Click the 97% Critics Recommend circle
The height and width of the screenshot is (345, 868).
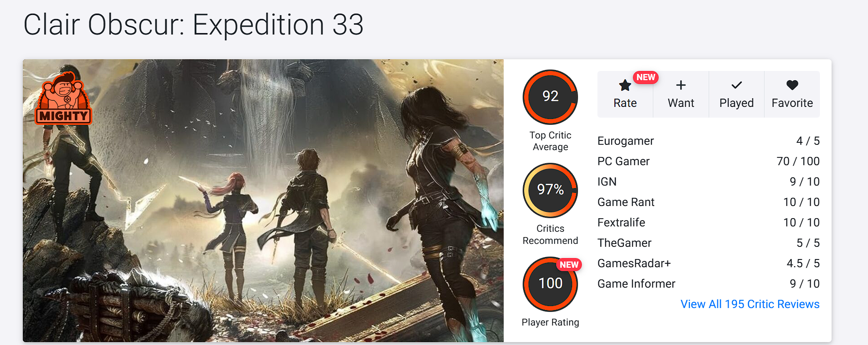550,190
